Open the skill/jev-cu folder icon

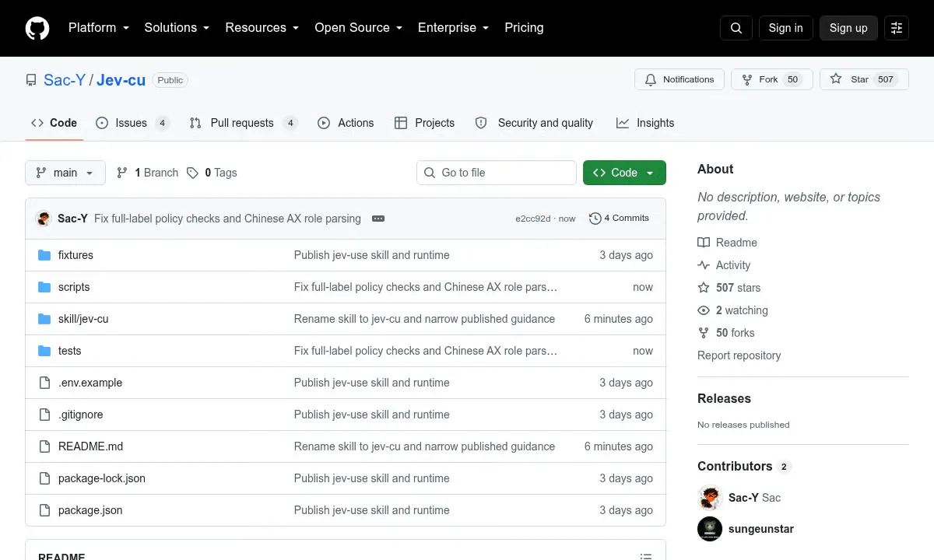(x=44, y=319)
